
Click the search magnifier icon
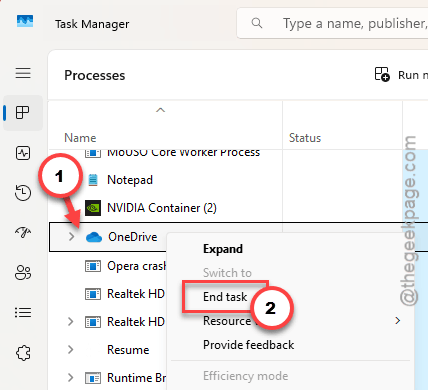tap(257, 23)
